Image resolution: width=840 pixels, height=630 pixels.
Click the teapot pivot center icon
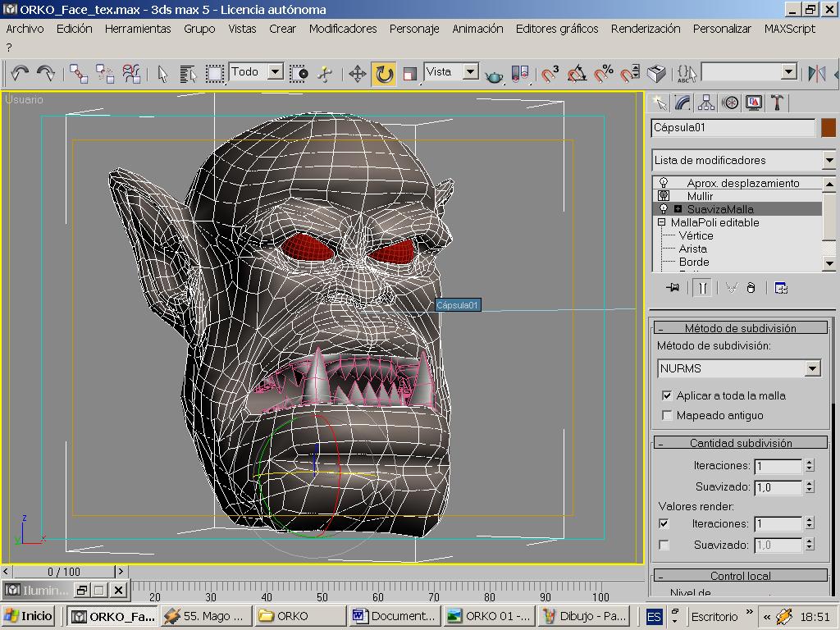pos(494,75)
